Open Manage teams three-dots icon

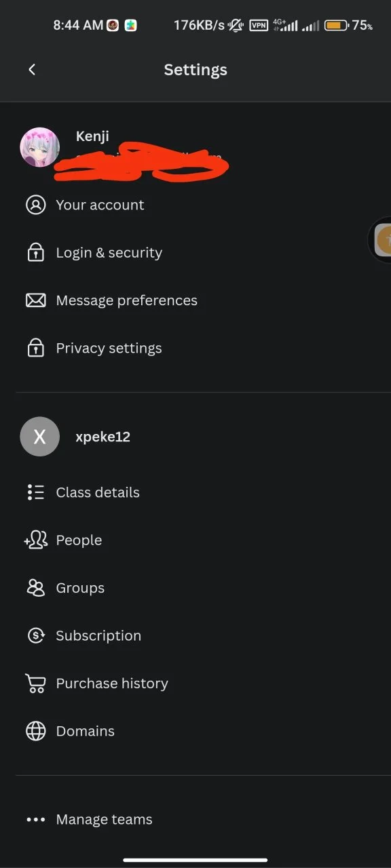(35, 819)
